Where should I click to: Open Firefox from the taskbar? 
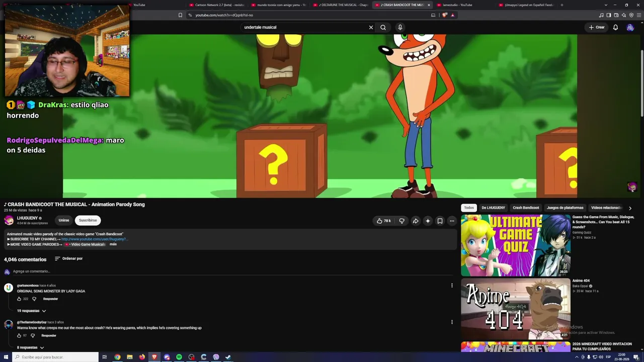[142, 357]
